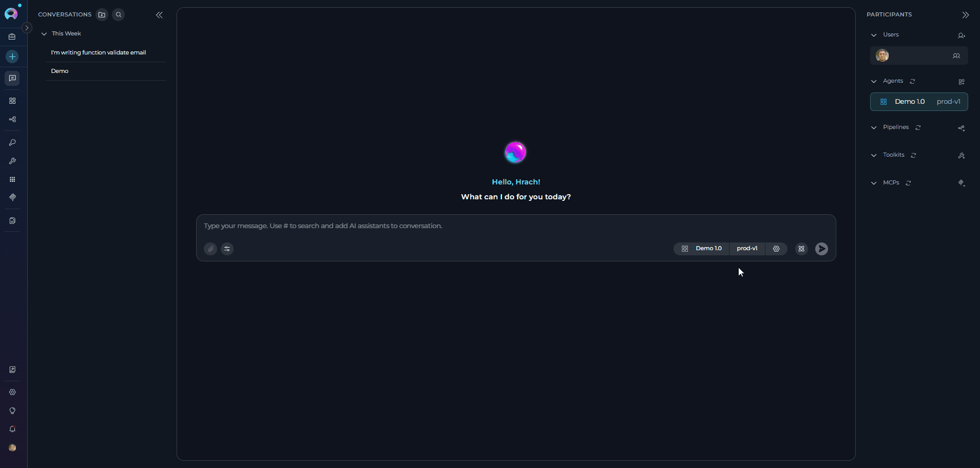Open the prod-v1 version selector in message box

[x=747, y=249]
